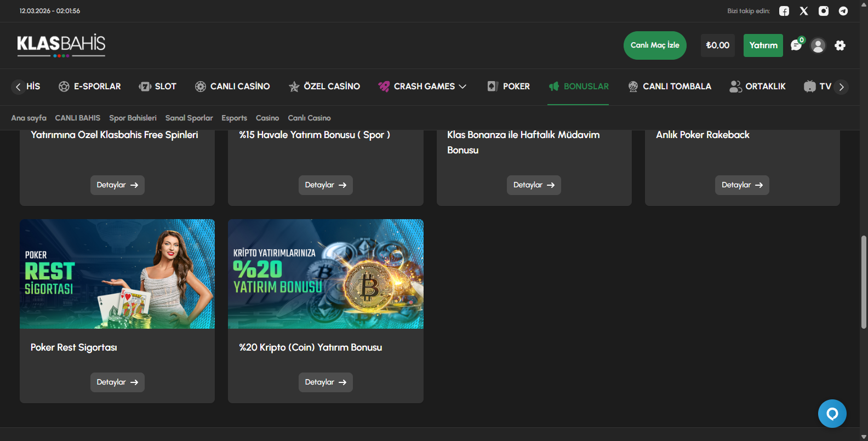Click the %20 Kripto bonus banner image
The width and height of the screenshot is (868, 441).
[x=325, y=274]
